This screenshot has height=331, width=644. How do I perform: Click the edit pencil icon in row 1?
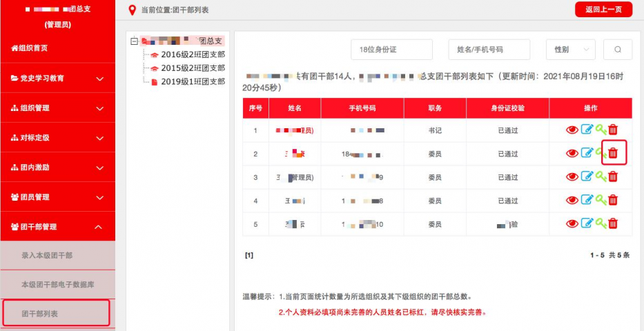click(x=587, y=130)
